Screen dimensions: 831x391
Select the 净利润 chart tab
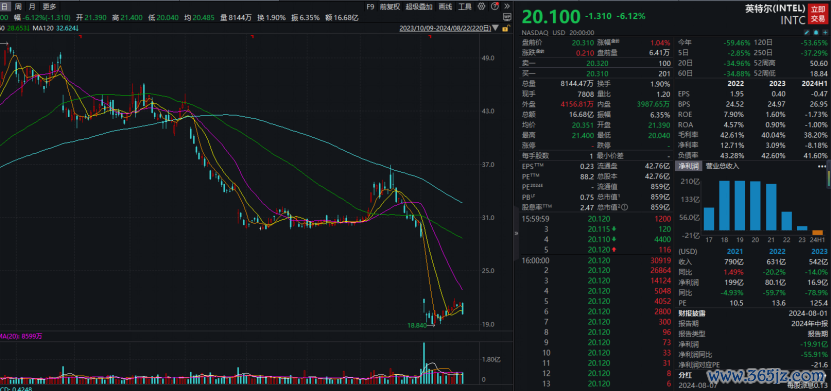pos(688,166)
